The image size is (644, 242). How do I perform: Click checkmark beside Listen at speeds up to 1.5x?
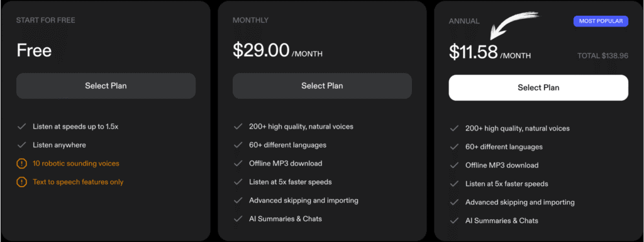21,127
